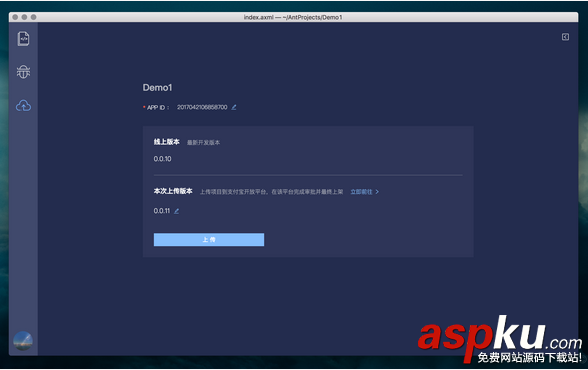Click the 最新开发版本 label

click(204, 142)
